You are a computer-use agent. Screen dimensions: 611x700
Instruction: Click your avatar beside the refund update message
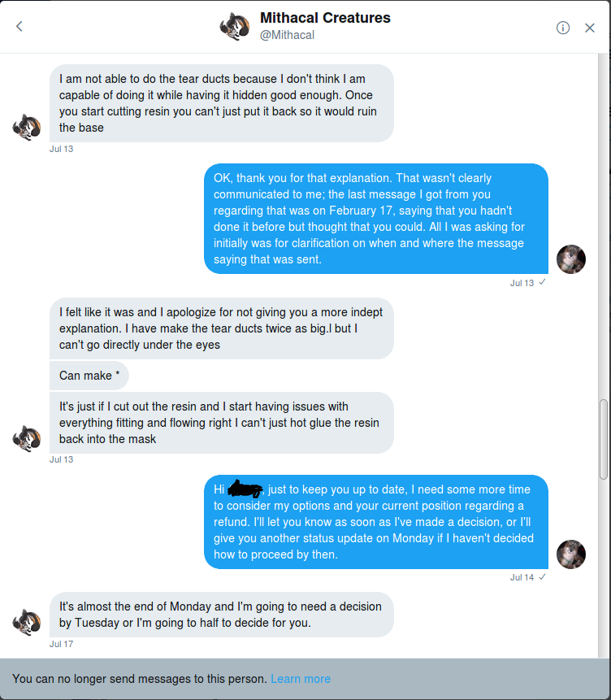pos(570,554)
